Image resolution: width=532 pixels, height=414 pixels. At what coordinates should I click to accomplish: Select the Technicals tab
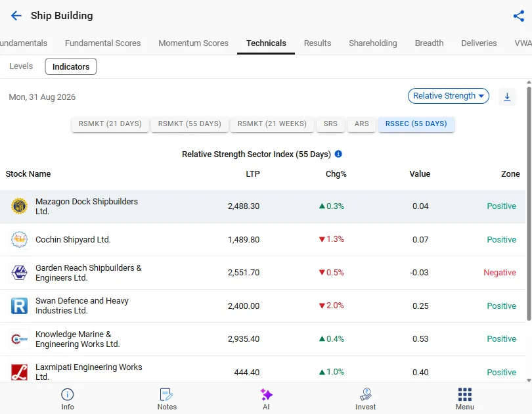[x=266, y=43]
